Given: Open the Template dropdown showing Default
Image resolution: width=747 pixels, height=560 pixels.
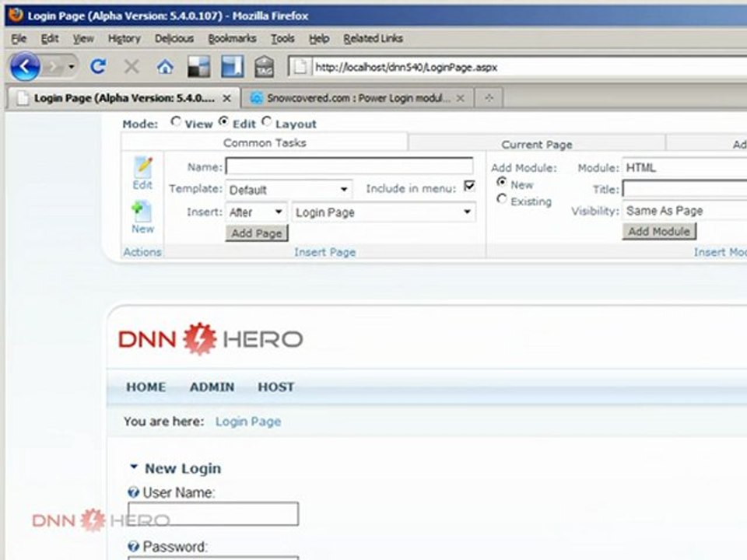Looking at the screenshot, I should click(289, 190).
